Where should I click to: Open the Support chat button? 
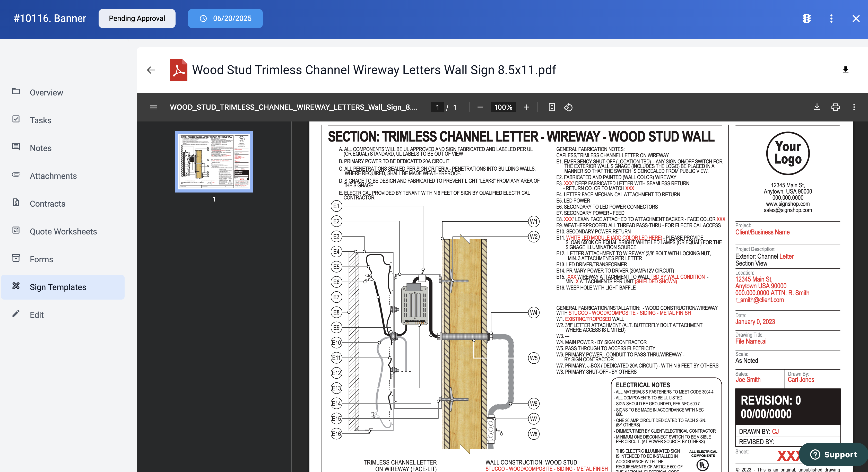833,454
